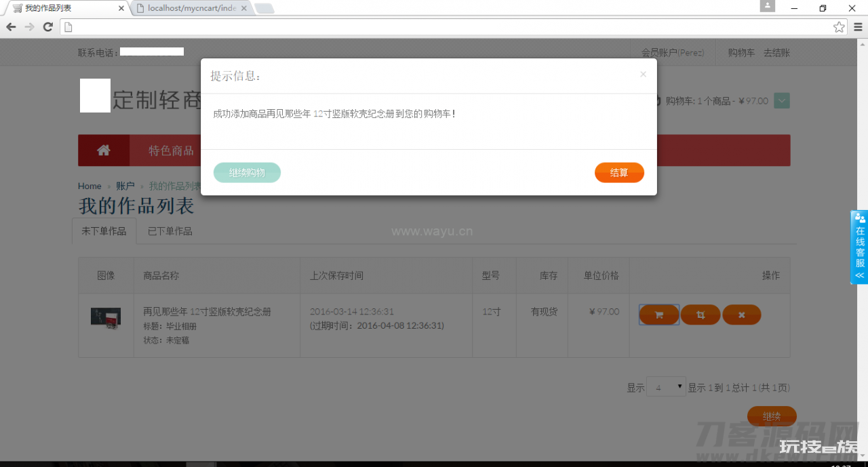Open 购物车 link in top bar
This screenshot has width=868, height=467.
pyautogui.click(x=741, y=53)
